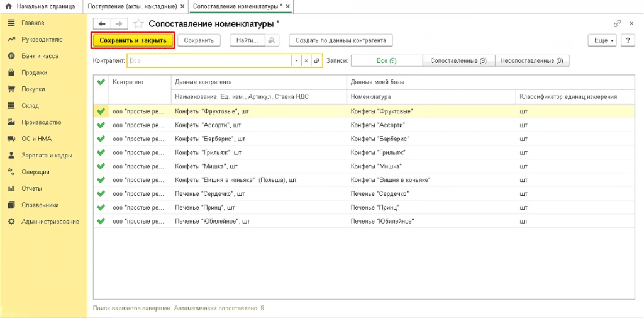Toggle check mark for Конфеты "Вишня в коньяке" row
The width and height of the screenshot is (644, 318).
pyautogui.click(x=101, y=179)
